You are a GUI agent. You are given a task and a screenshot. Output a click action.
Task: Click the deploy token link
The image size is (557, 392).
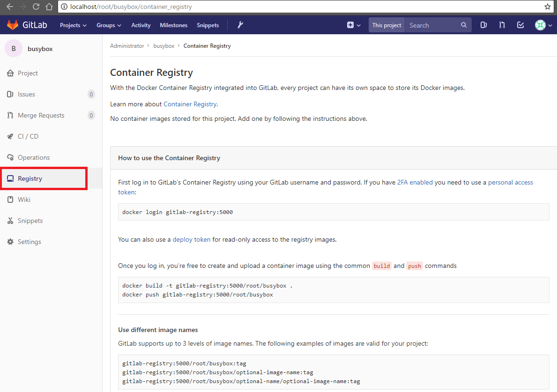coord(191,239)
